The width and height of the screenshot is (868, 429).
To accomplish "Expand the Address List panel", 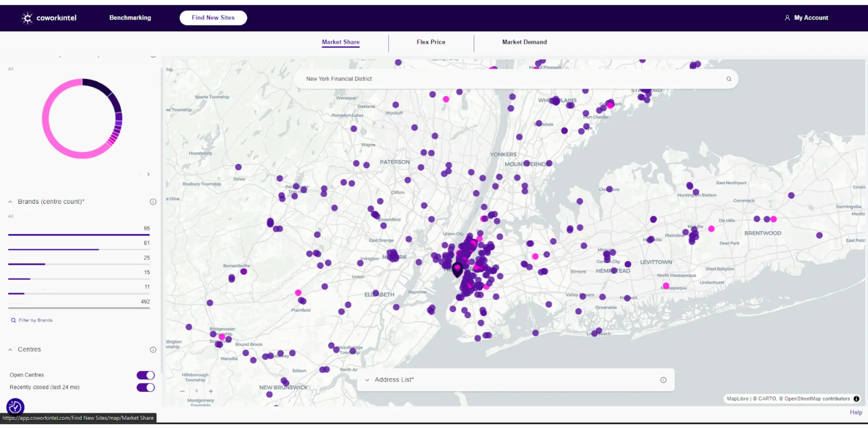I will pos(367,380).
